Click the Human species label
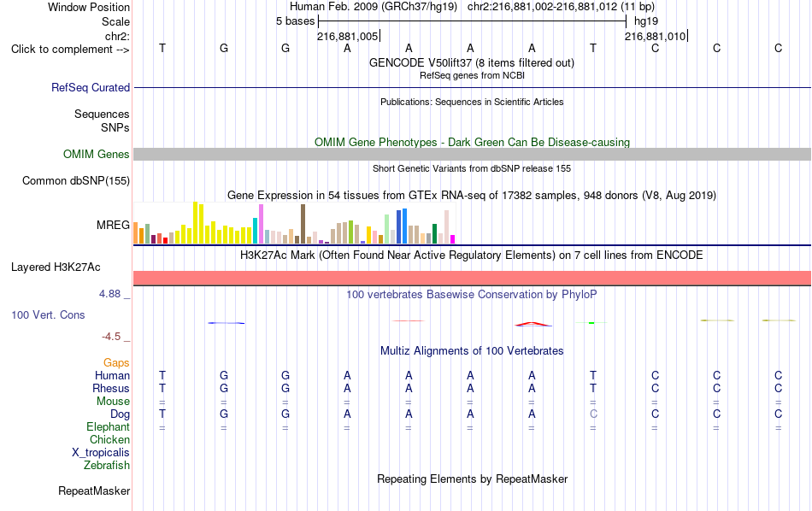812x511 pixels. point(112,375)
